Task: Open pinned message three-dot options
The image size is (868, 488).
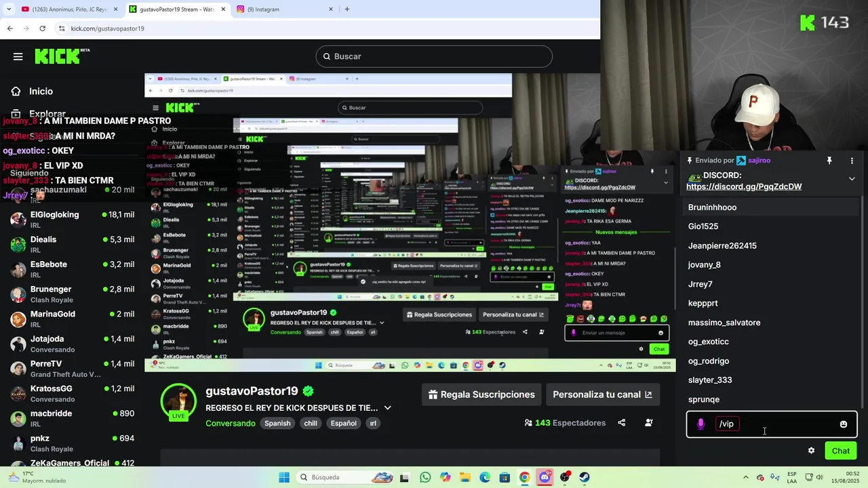Action: (x=852, y=161)
